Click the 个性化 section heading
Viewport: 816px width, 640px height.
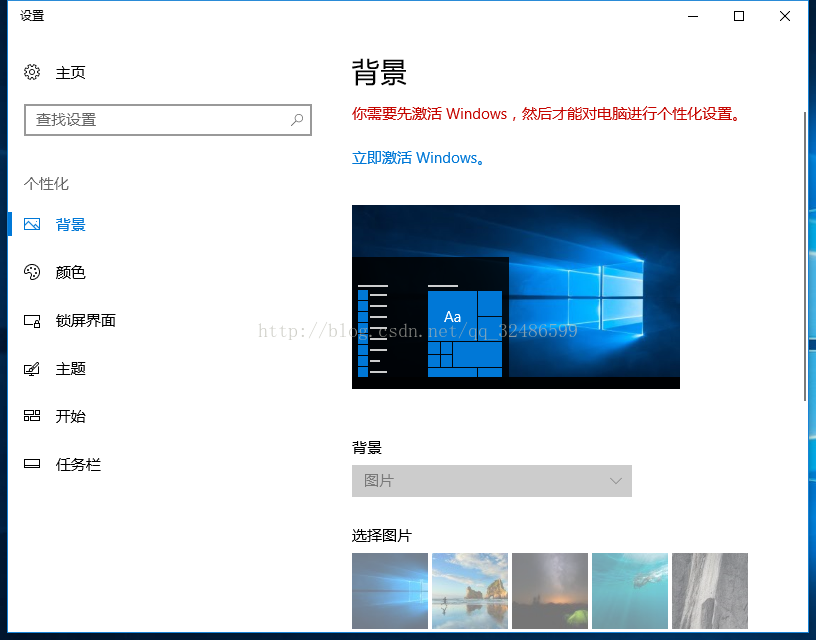click(46, 184)
